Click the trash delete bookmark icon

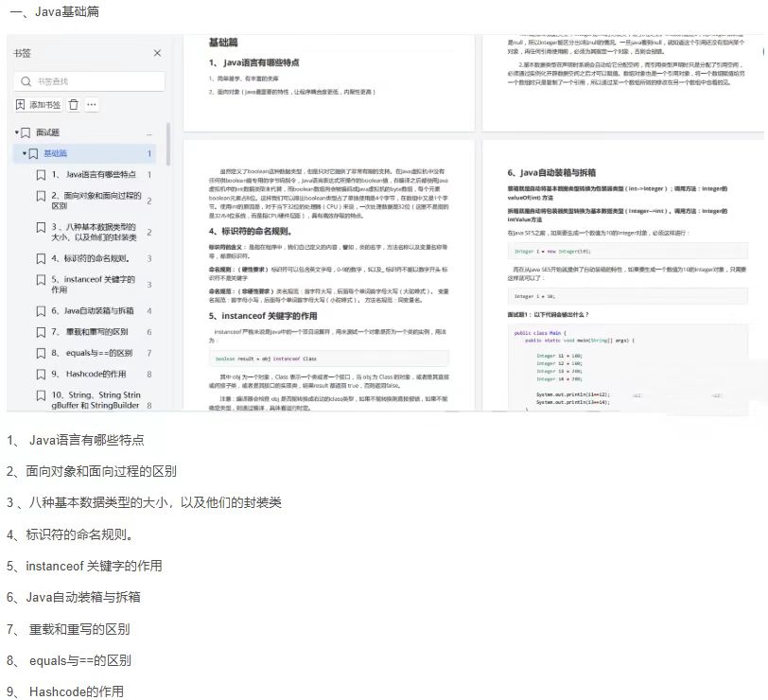point(74,104)
